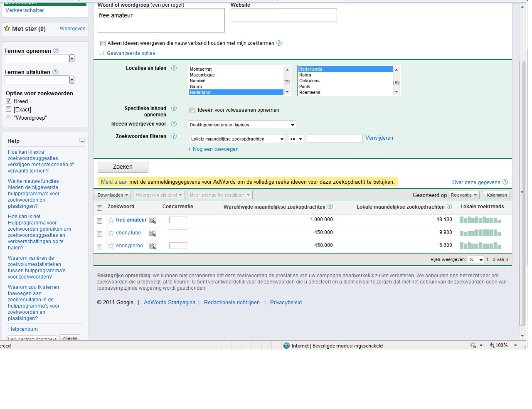This screenshot has height=409, width=532.
Task: Star the ebonyporno keyword
Action: click(111, 246)
